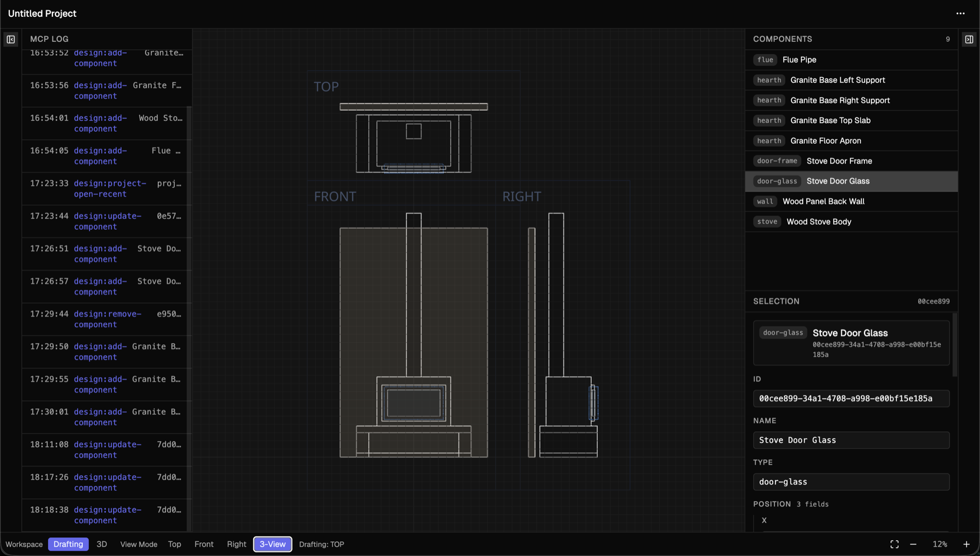Click the fit-to-screen icon in status bar
The width and height of the screenshot is (980, 556).
895,544
